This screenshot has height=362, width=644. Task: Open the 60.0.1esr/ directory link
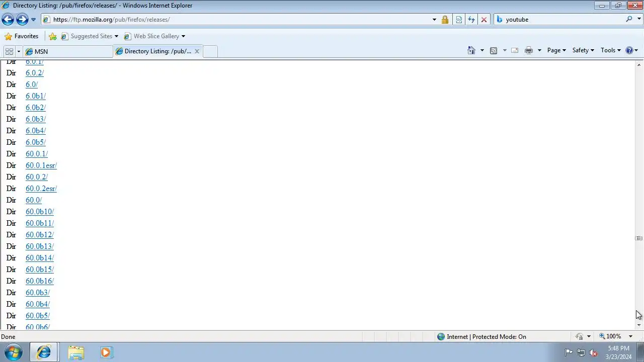pos(41,165)
